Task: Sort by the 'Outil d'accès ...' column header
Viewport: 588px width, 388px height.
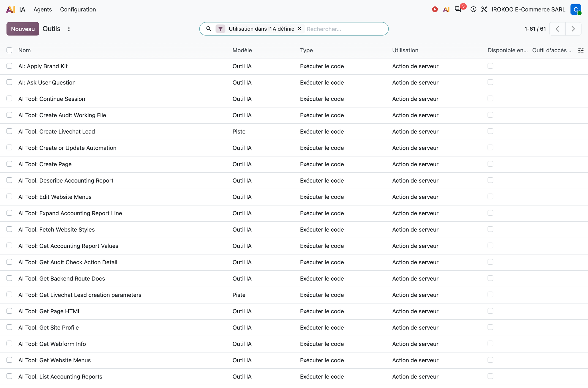Action: click(x=552, y=50)
